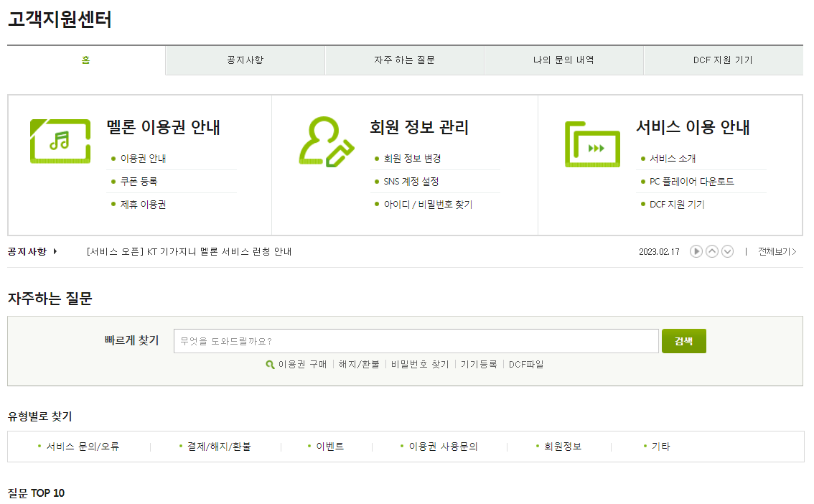
Task: Click the 회원 정보 관리 user-edit icon
Action: tap(327, 141)
